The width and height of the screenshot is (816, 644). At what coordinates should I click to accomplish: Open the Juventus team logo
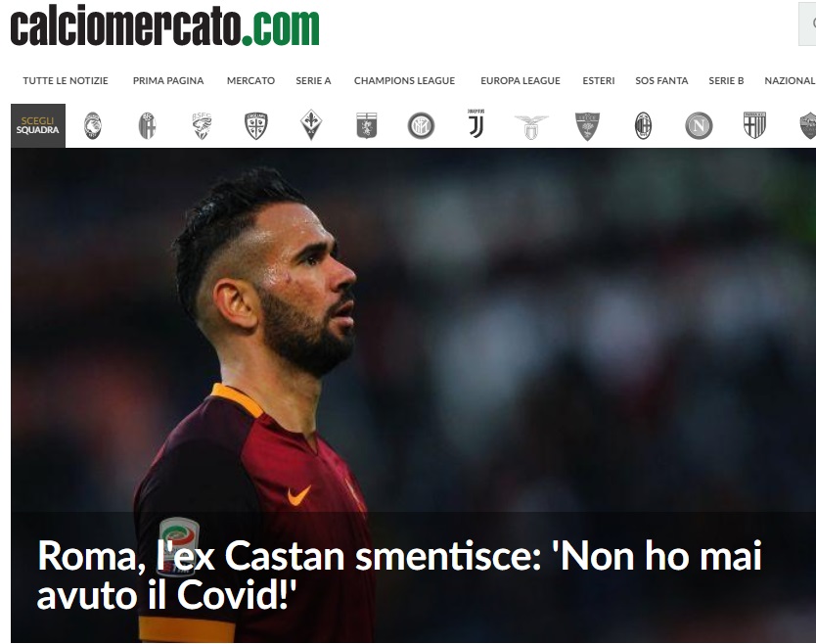point(476,124)
